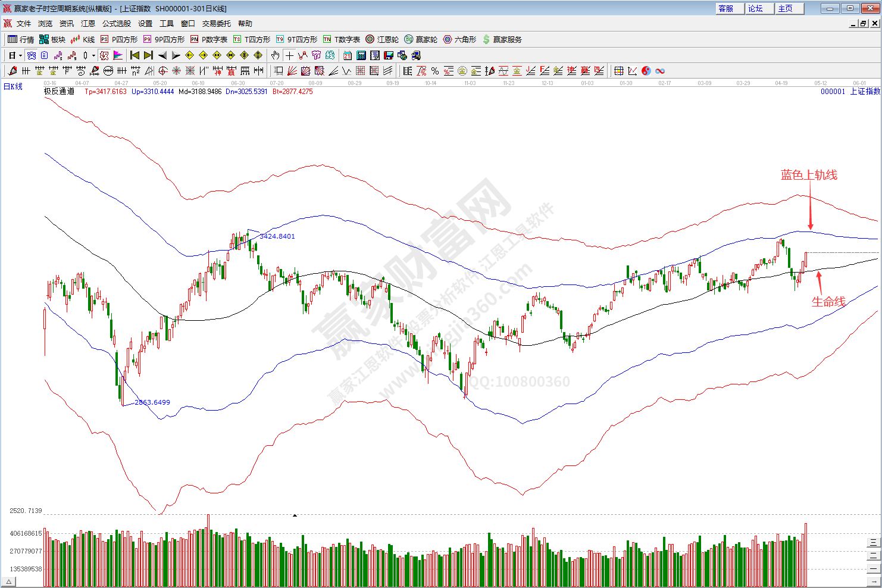Open the 公式选股 menu
The image size is (882, 588).
117,24
